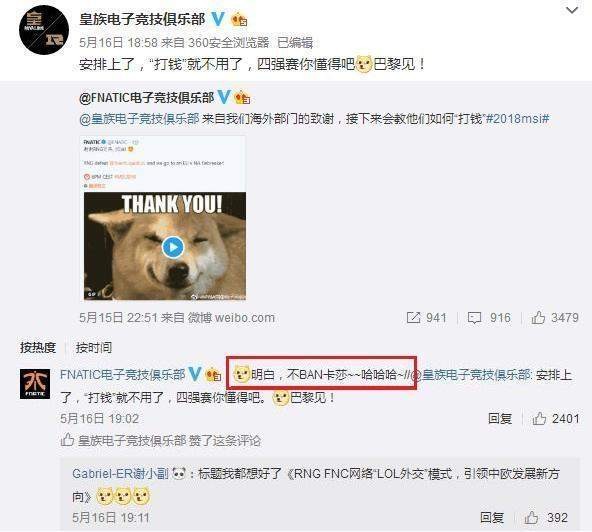Open the tweet screenshot thumbnail above the video

165,164
